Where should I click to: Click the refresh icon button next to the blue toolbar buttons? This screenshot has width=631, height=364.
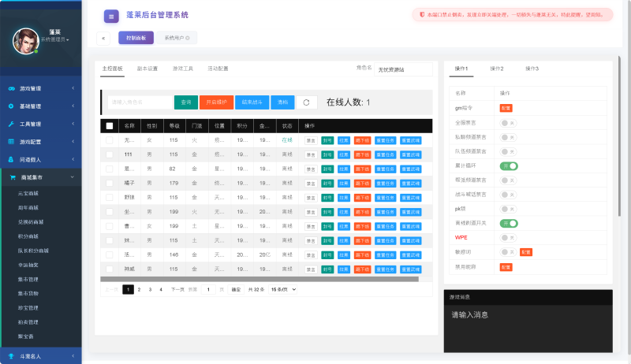click(x=307, y=102)
